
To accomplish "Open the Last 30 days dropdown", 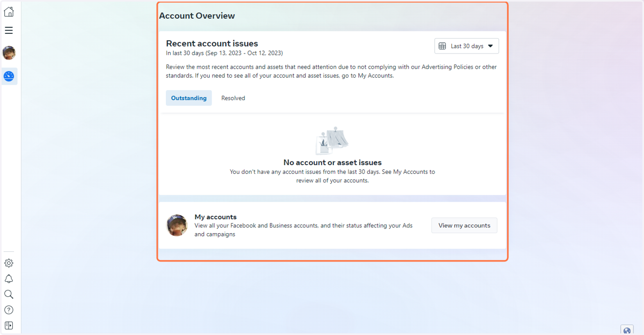I will pos(466,46).
